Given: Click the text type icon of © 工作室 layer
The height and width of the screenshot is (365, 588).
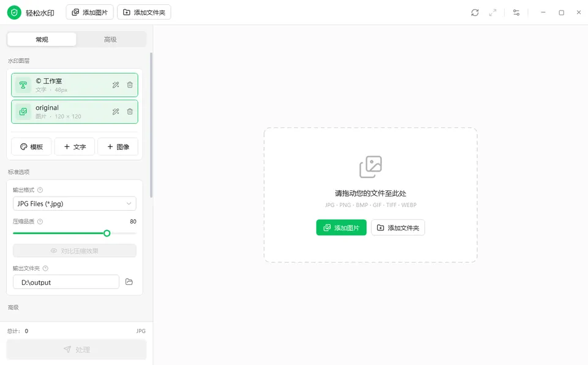Looking at the screenshot, I should (23, 85).
